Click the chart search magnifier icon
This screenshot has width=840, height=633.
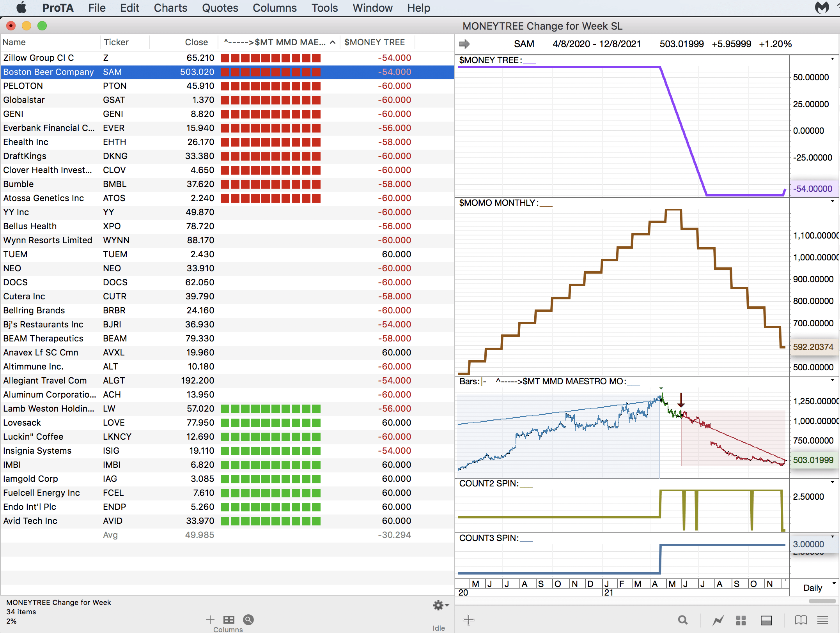pyautogui.click(x=682, y=620)
